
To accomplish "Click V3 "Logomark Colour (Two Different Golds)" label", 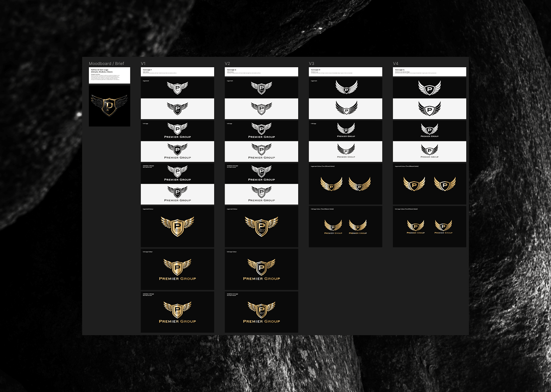I will tap(323, 166).
